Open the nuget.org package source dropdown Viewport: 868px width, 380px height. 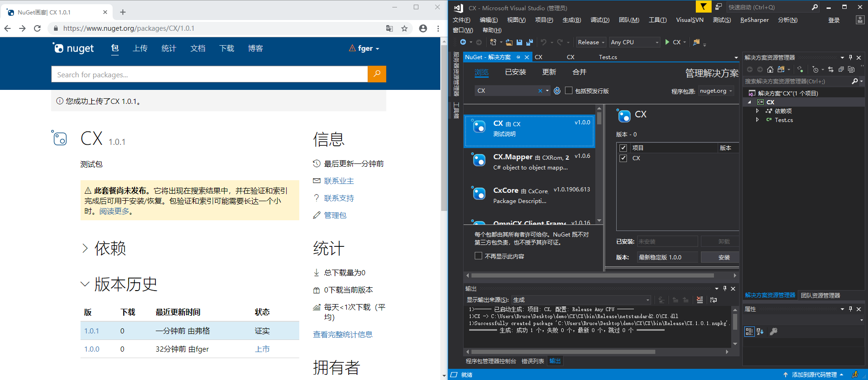point(716,91)
